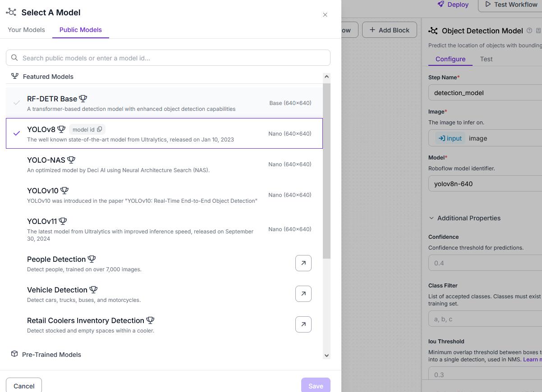The height and width of the screenshot is (392, 542).
Task: Click the trophy icon next to Vehicle Detection
Action: 94,290
